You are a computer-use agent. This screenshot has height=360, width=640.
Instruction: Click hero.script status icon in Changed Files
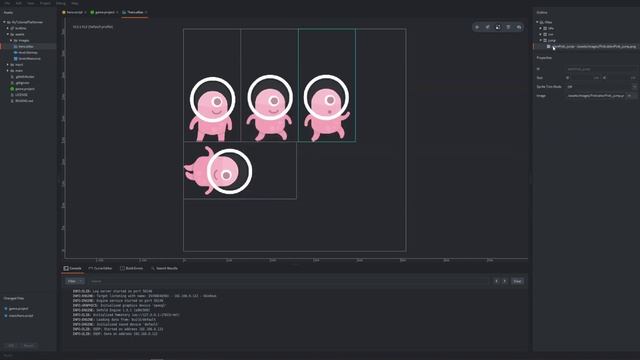(x=6, y=316)
